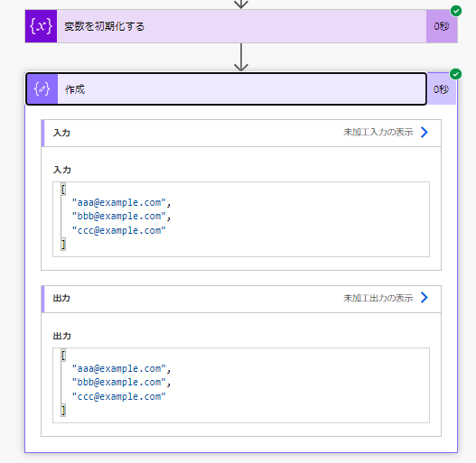Click the 0秒 duration on 変数を初期化する

442,26
